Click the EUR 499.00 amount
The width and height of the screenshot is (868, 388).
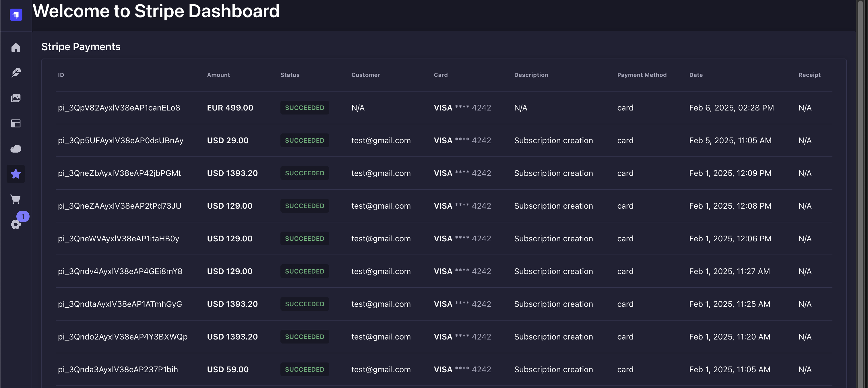coord(230,108)
